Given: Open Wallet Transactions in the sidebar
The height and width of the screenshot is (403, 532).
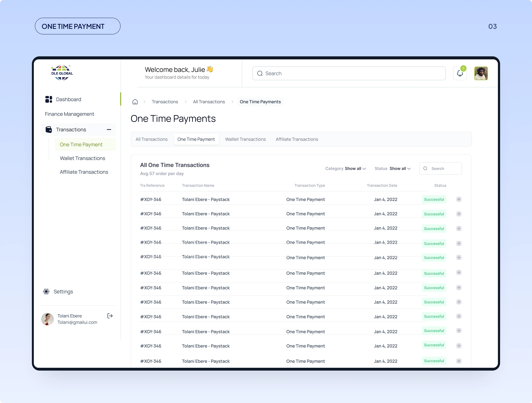Looking at the screenshot, I should 82,158.
